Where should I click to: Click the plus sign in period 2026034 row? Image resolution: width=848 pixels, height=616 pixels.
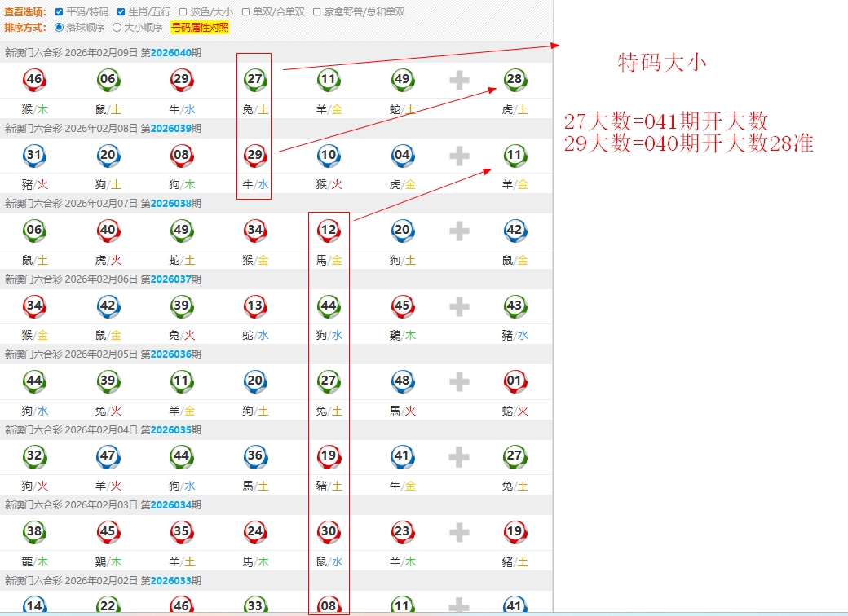pos(459,533)
